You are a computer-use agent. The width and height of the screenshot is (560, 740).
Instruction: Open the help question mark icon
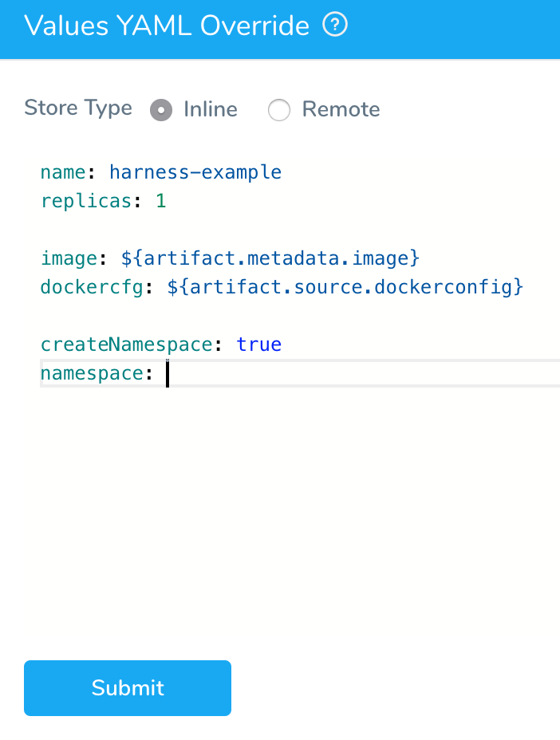[335, 25]
